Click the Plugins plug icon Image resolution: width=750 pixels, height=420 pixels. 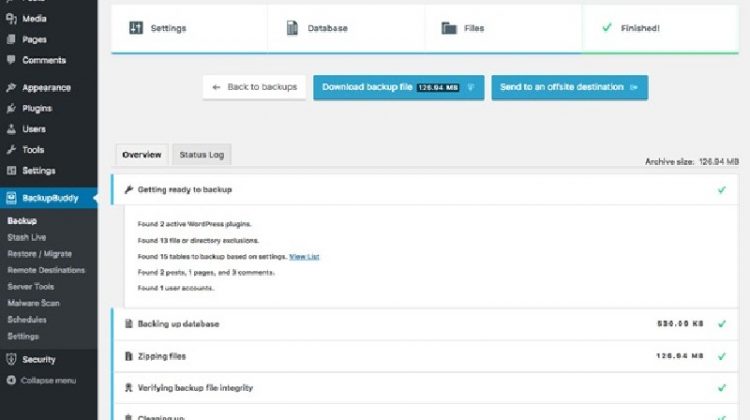pyautogui.click(x=11, y=108)
